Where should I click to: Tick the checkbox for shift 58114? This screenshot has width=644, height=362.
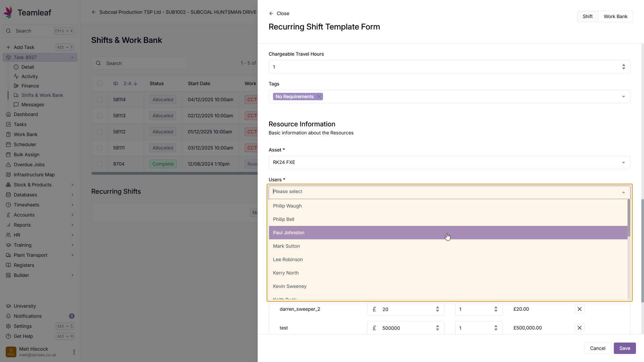tap(100, 100)
